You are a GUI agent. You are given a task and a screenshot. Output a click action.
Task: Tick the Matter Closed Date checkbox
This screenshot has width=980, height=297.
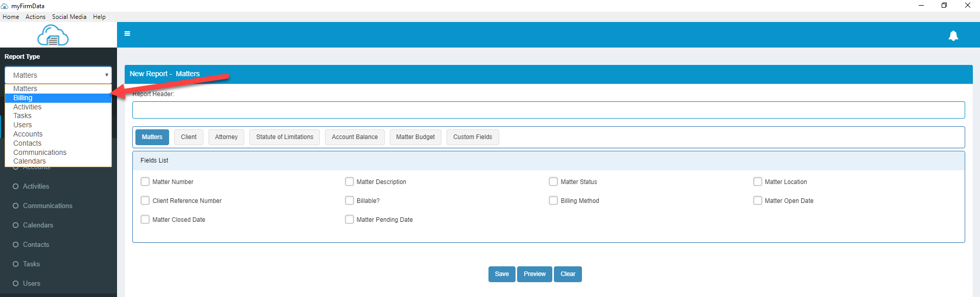(145, 219)
